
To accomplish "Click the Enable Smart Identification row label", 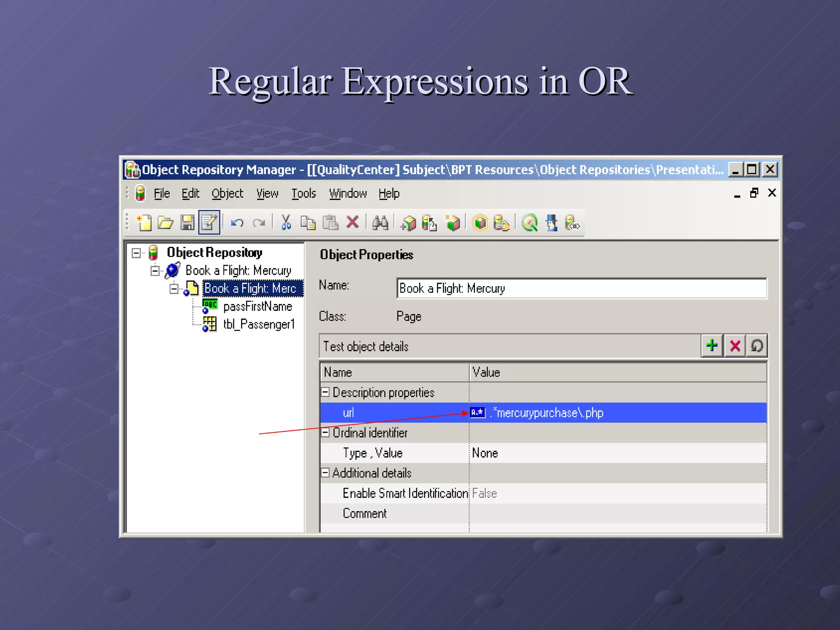I will coord(405,493).
